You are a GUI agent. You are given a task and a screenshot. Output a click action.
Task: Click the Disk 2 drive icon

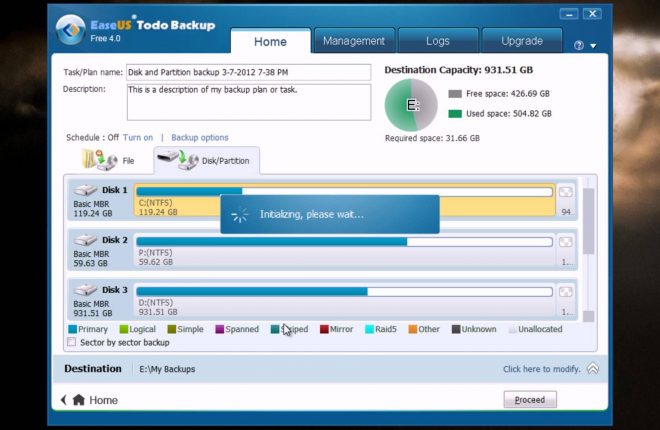85,240
